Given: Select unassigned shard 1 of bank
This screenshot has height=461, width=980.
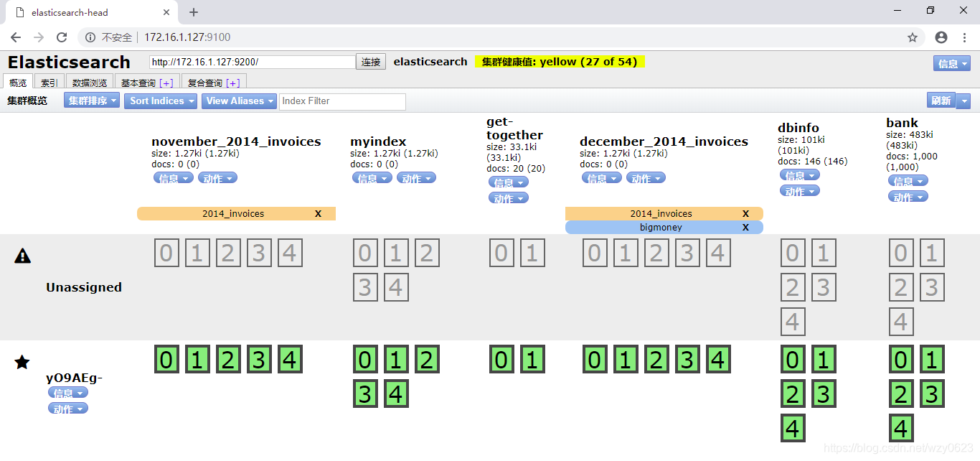Looking at the screenshot, I should pyautogui.click(x=932, y=253).
